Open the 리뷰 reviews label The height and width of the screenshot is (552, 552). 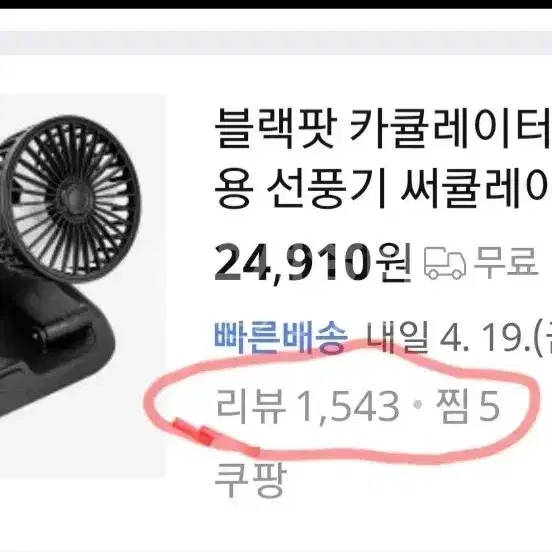coord(250,406)
